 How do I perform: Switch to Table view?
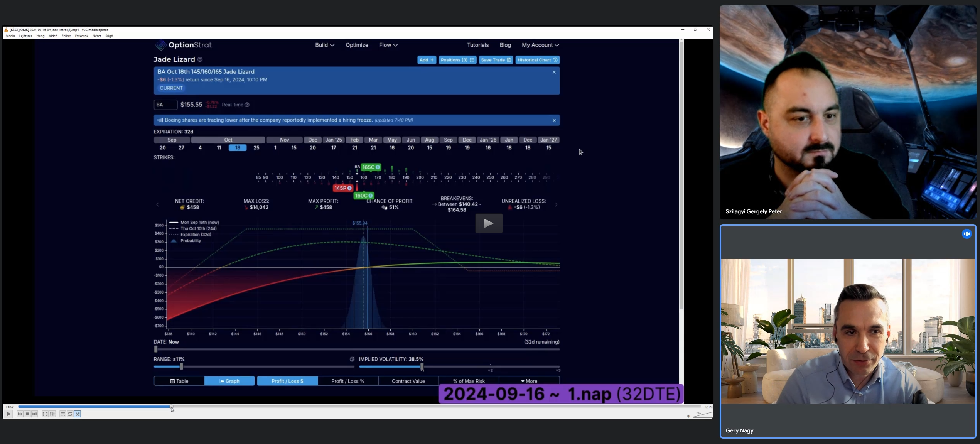click(x=179, y=381)
